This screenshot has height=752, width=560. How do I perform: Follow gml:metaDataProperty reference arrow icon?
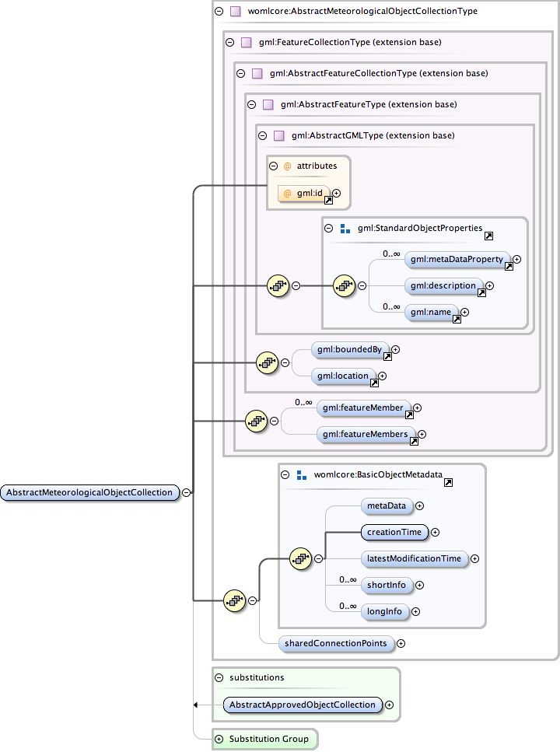pos(509,267)
